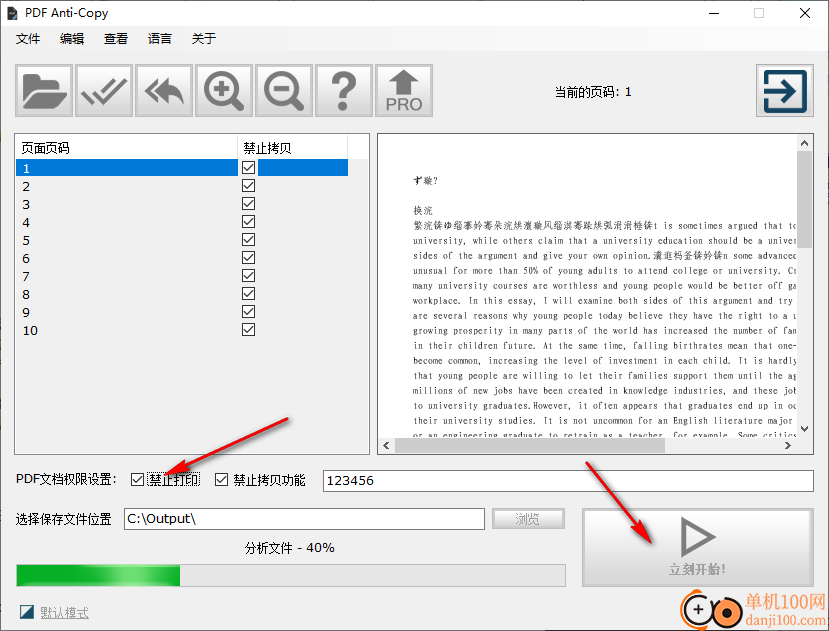Toggle copy protection checkbox for page 1
The image size is (829, 631).
[x=248, y=168]
